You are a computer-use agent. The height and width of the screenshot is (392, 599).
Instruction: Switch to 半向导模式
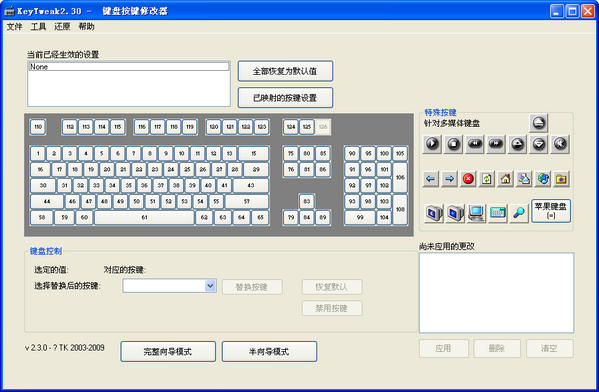[269, 352]
